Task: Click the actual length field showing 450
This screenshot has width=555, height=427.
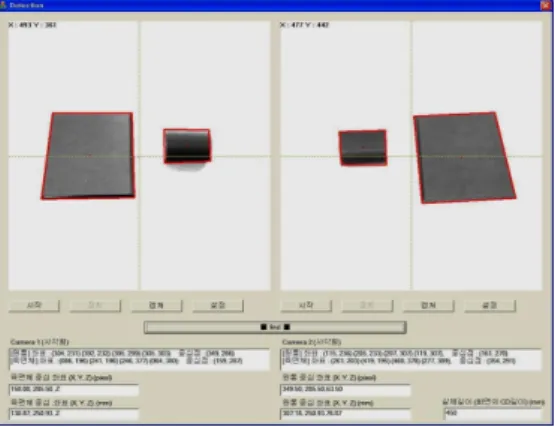Action: (493, 414)
